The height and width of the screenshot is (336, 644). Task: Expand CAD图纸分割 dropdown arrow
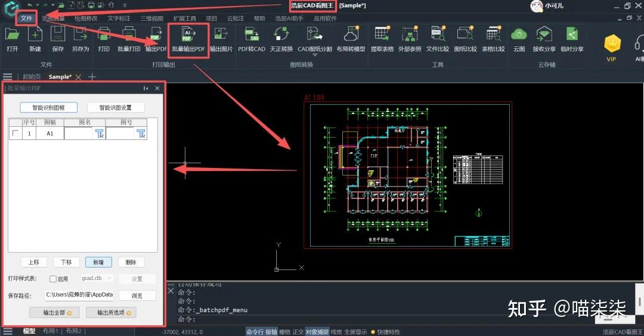(x=315, y=55)
